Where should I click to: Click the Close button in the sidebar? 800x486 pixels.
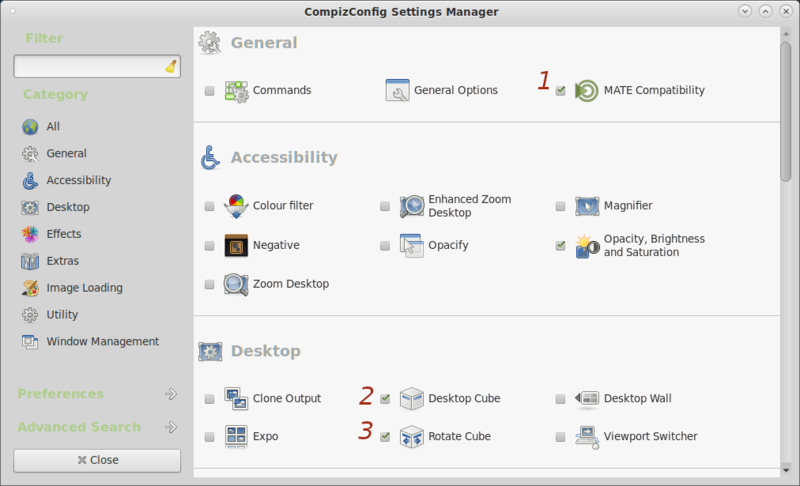click(97, 461)
